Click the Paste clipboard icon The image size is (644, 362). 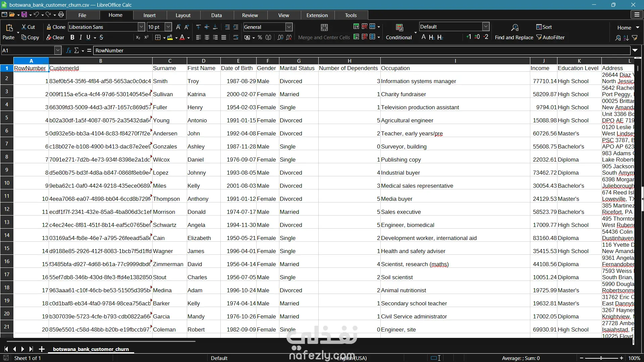(x=9, y=27)
